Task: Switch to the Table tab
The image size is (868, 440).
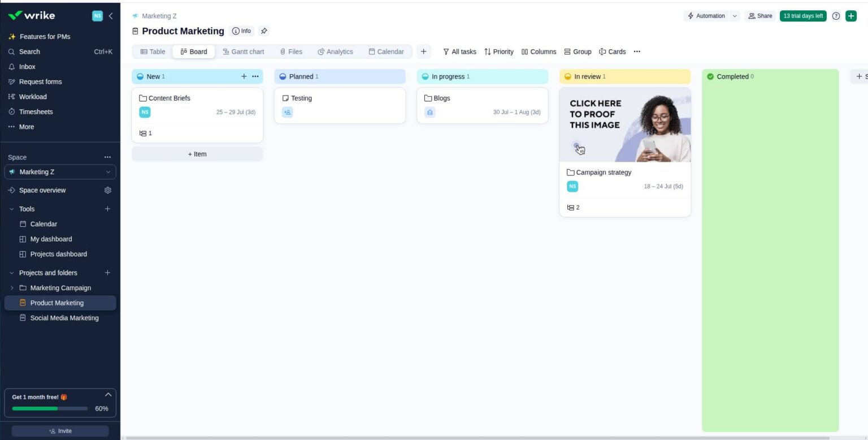Action: click(152, 51)
